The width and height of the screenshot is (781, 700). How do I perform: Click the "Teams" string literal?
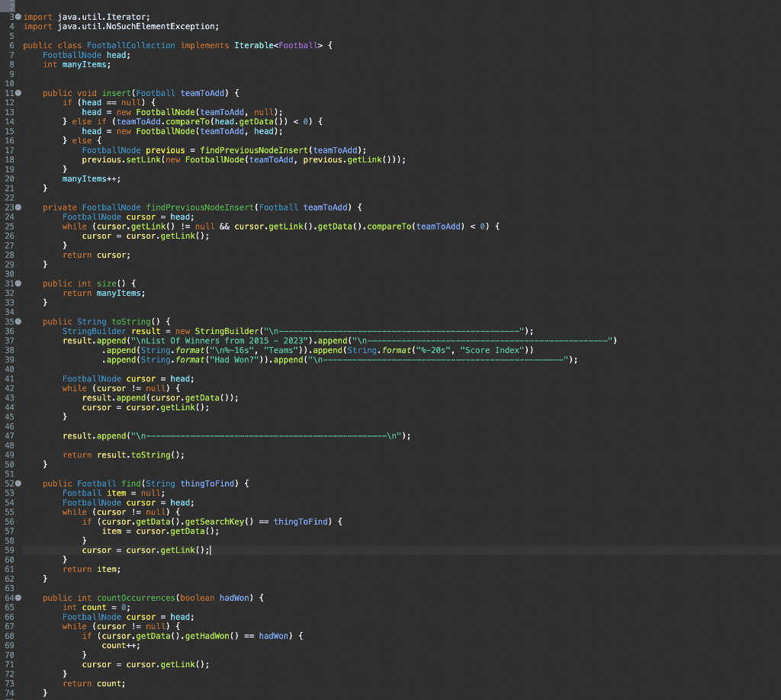281,350
